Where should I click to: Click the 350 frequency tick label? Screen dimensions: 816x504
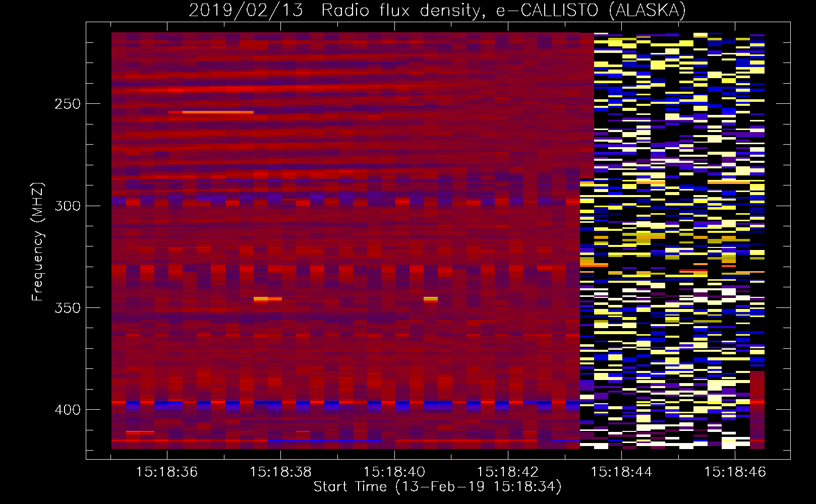(67, 307)
